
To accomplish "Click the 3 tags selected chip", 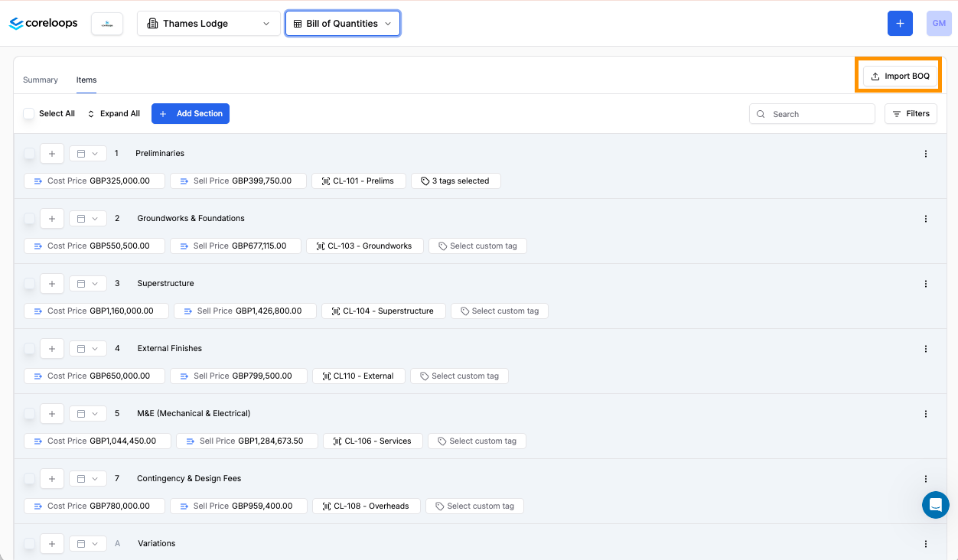I will click(x=456, y=181).
